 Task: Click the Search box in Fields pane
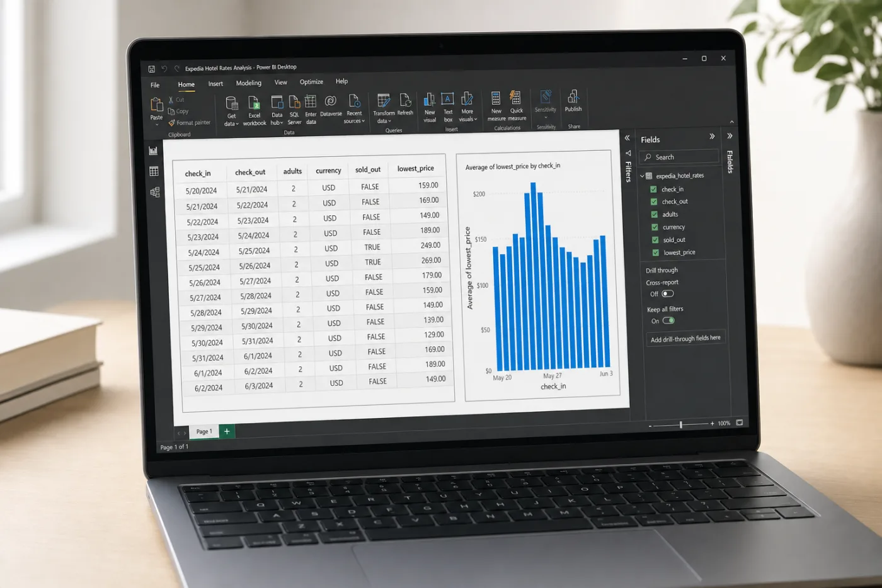(x=679, y=157)
